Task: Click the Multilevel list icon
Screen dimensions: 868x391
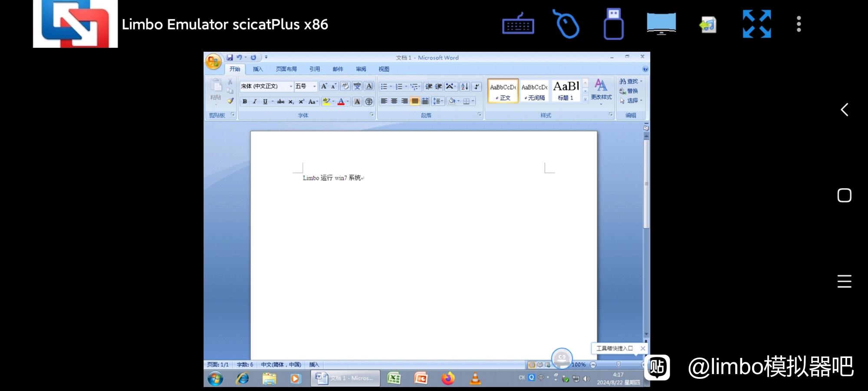Action: coord(414,86)
